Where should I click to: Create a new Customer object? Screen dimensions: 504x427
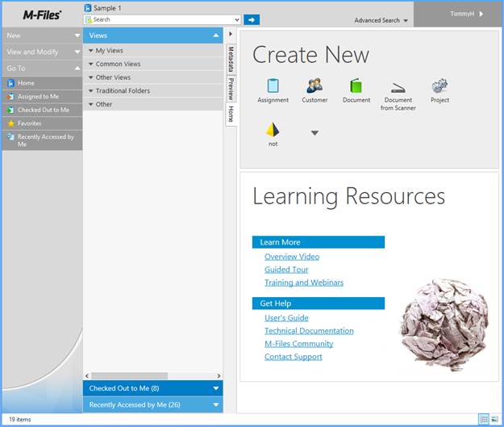(x=314, y=86)
